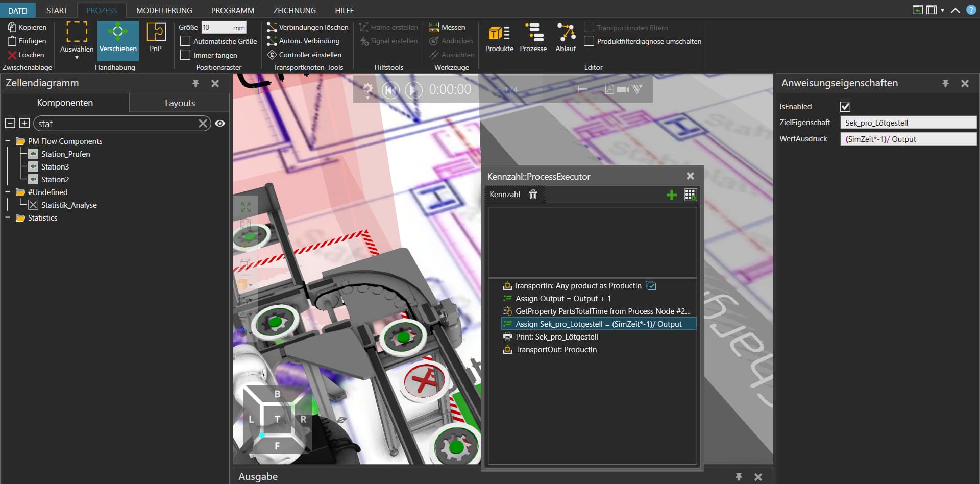Click the Messen tool

447,27
